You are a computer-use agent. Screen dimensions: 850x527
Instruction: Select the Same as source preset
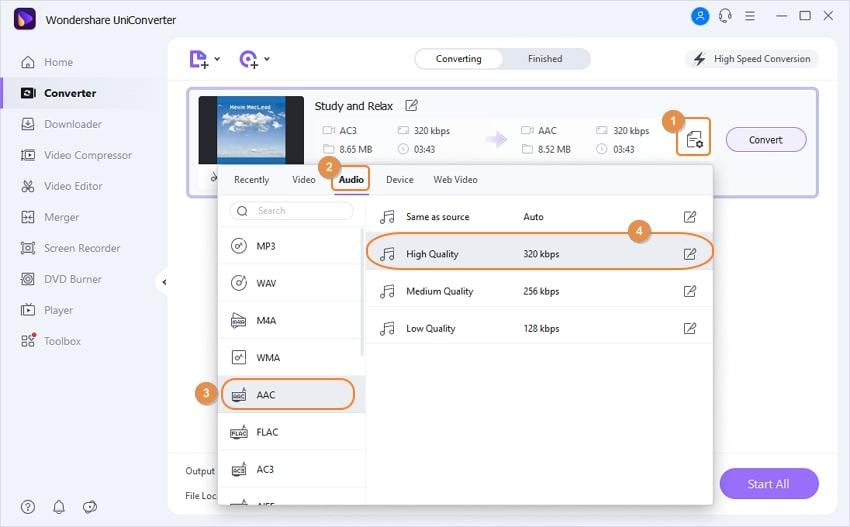pyautogui.click(x=539, y=217)
